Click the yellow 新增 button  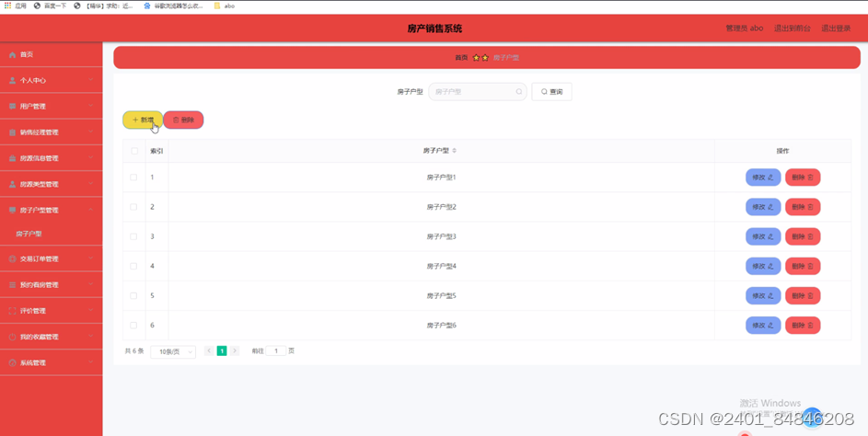click(143, 120)
